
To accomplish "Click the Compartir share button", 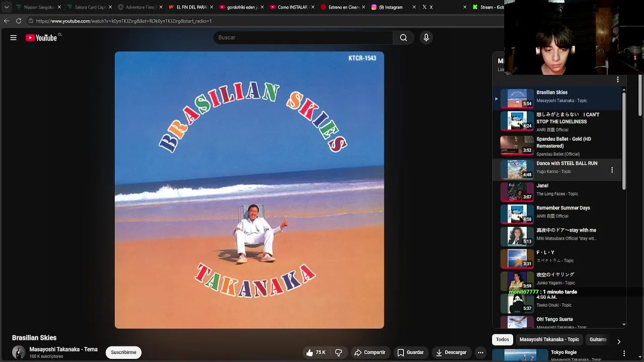I will (x=370, y=352).
